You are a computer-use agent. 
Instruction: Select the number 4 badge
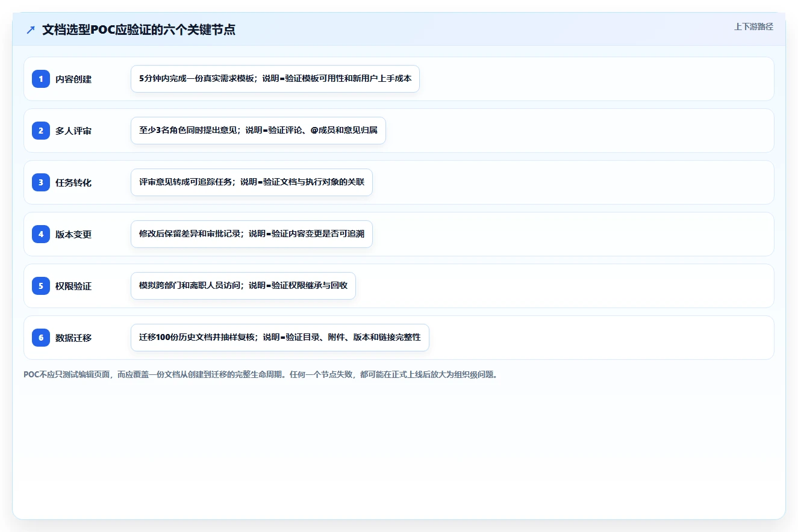(x=41, y=234)
